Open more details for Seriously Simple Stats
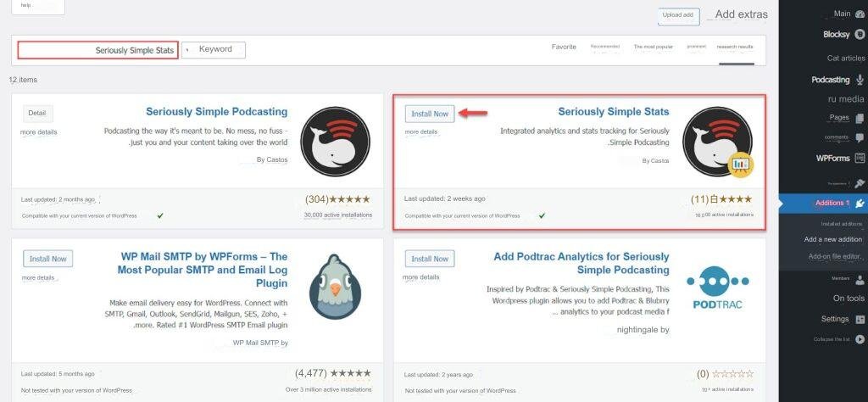This screenshot has height=402, width=868. [x=420, y=132]
